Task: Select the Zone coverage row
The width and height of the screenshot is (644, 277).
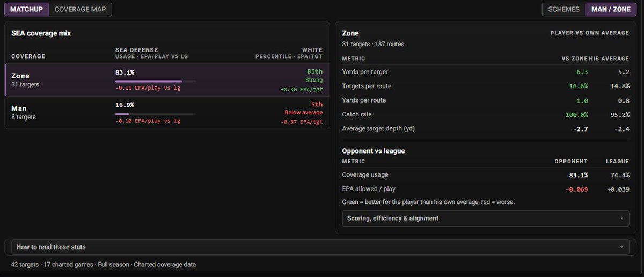Action: point(167,80)
